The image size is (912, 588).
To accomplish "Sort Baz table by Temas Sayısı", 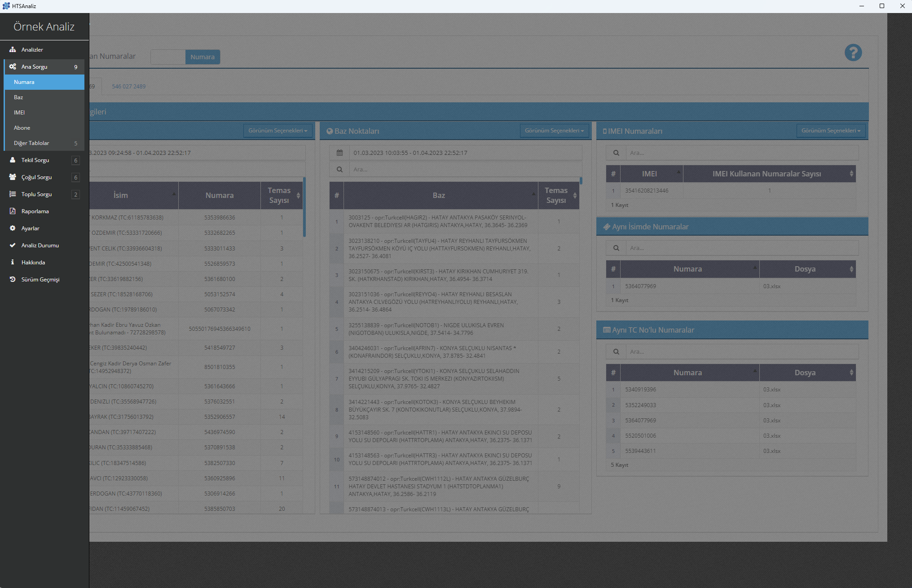I will (x=559, y=195).
